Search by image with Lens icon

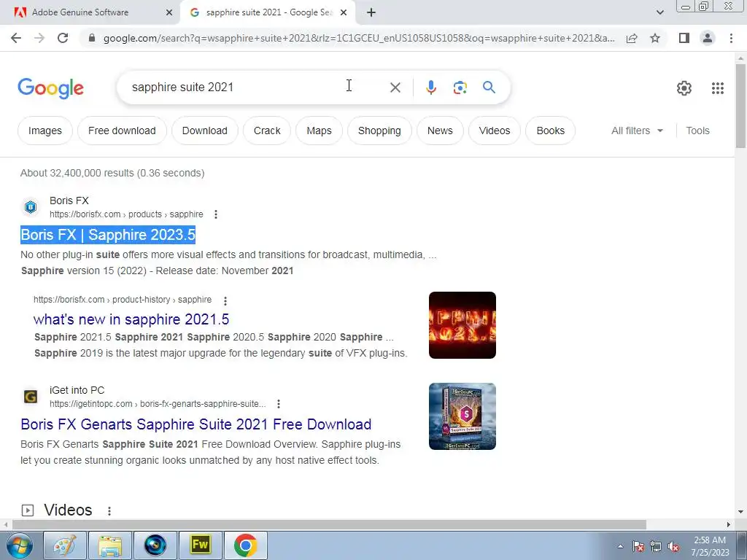coord(460,87)
